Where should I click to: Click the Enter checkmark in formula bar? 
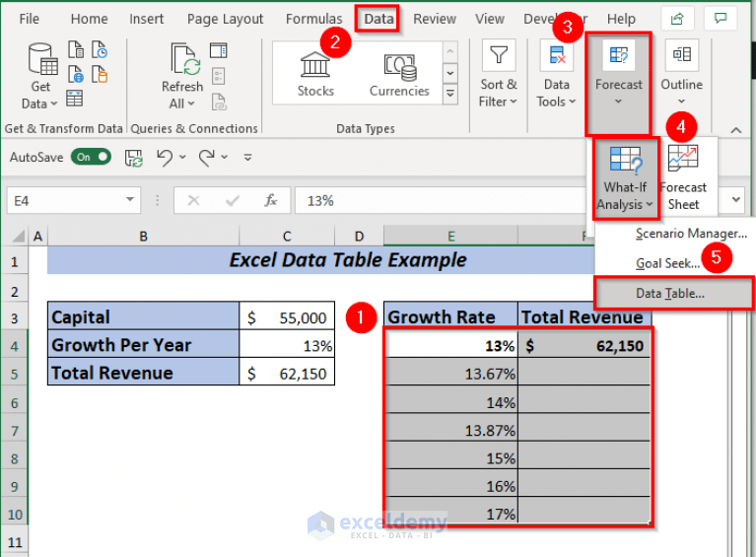tap(233, 200)
